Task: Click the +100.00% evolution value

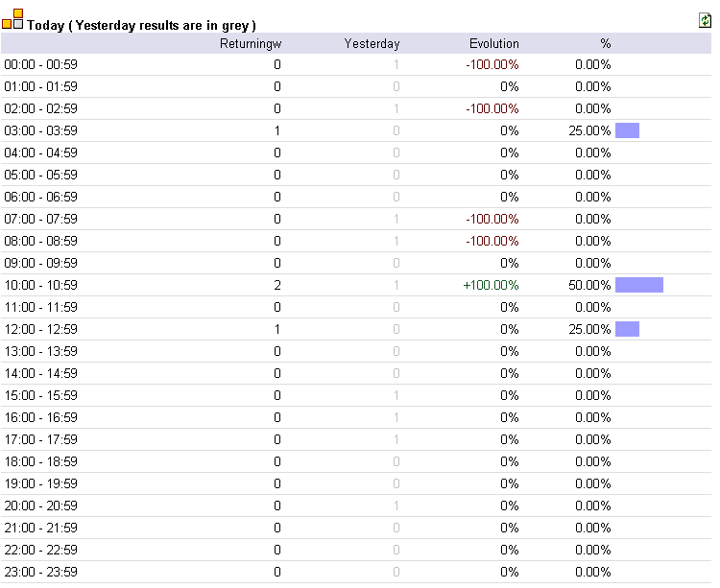Action: 491,285
